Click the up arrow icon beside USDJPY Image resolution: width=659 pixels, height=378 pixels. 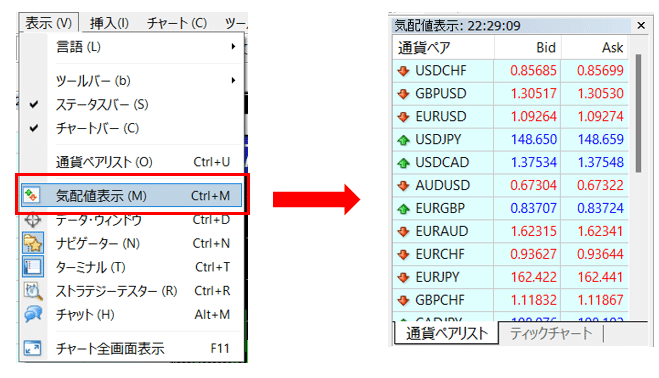[x=403, y=140]
